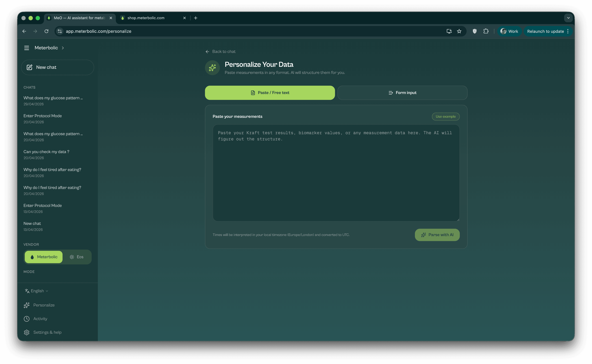
Task: Click the sparkle icon on Parse with AI
Action: click(x=423, y=235)
